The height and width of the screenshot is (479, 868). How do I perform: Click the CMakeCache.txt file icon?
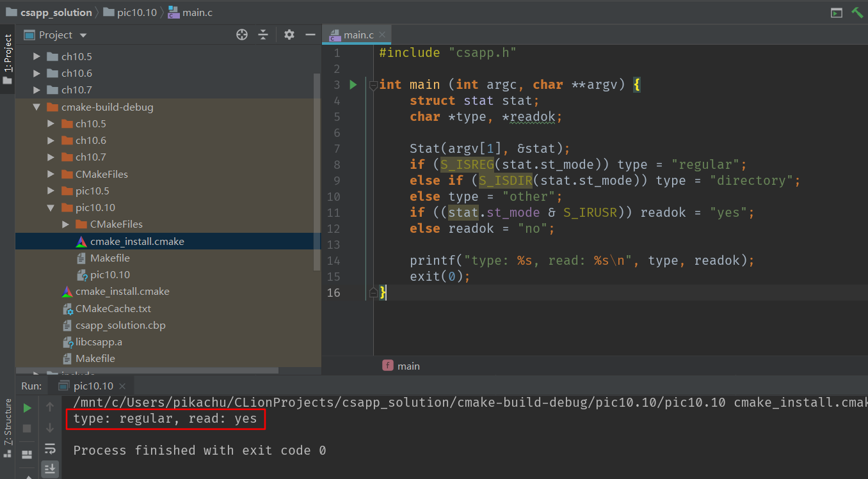[x=67, y=308]
